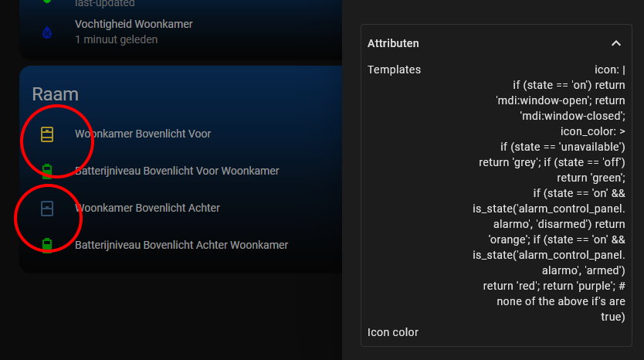The image size is (644, 360).
Task: Open Batterijniveau Bovenlicht Voor Woonkamer entity
Action: 177,171
